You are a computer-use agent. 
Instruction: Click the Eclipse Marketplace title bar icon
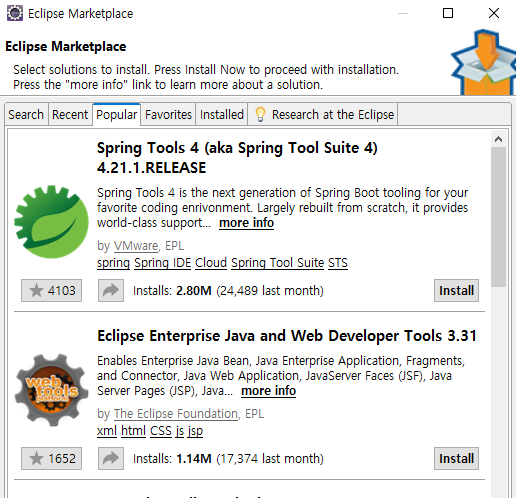tap(15, 13)
